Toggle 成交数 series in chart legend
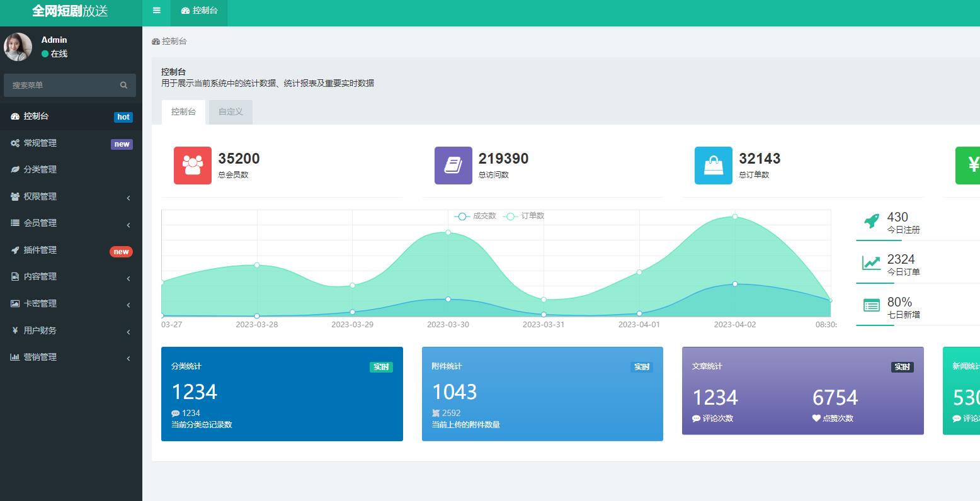Screen dimensions: 980x501 (x=476, y=216)
